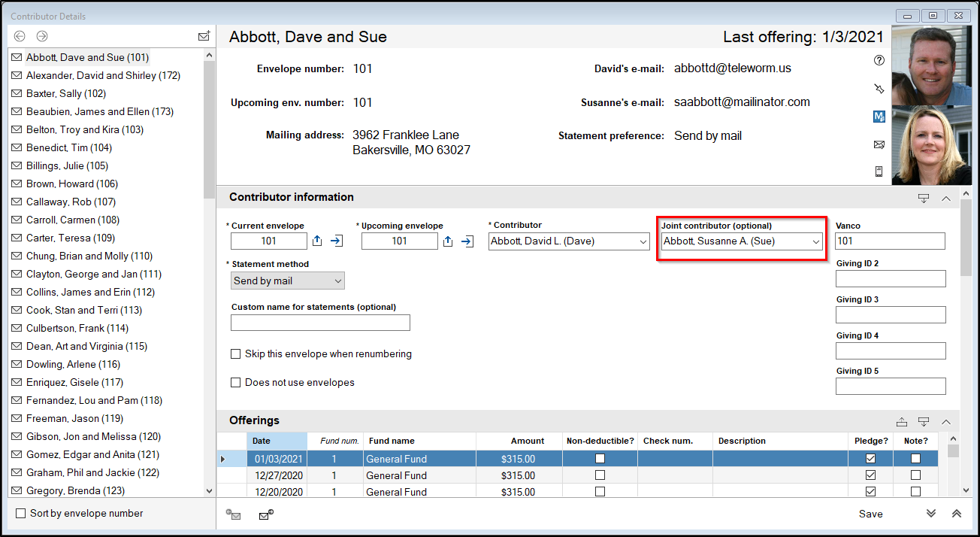Click arrow icon next to Current envelope
Viewport: 980px width, 537px height.
pos(337,241)
